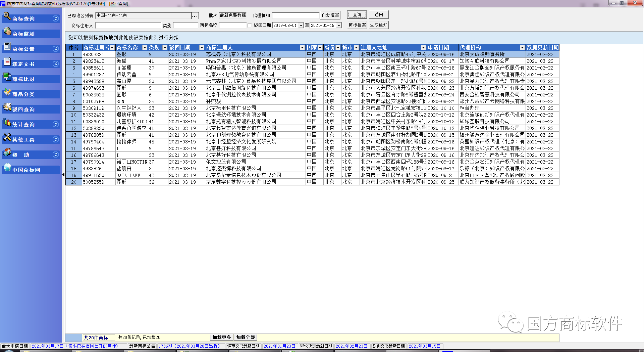The image size is (644, 352).
Task: Click the 代理机构 input field
Action: (x=296, y=15)
